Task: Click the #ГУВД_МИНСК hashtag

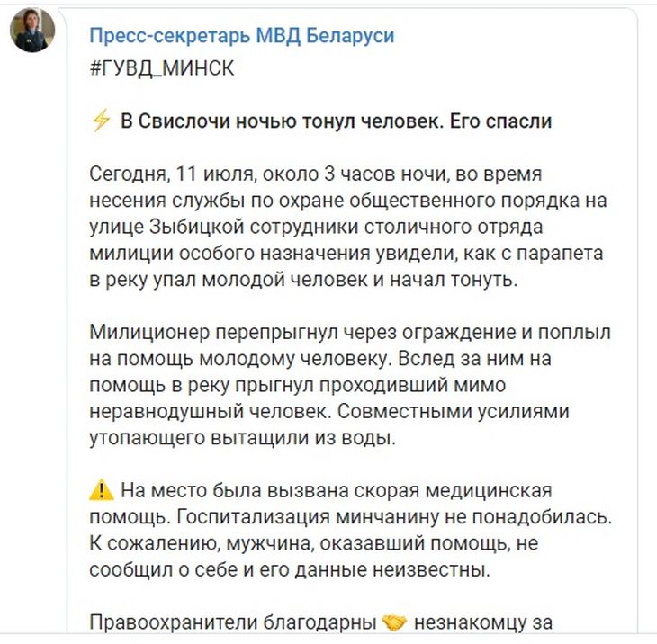Action: pos(162,69)
